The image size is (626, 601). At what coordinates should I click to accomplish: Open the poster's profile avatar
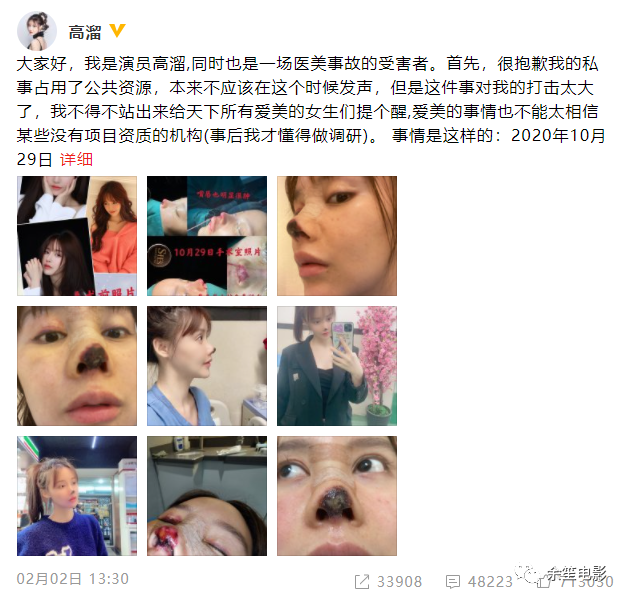click(37, 31)
